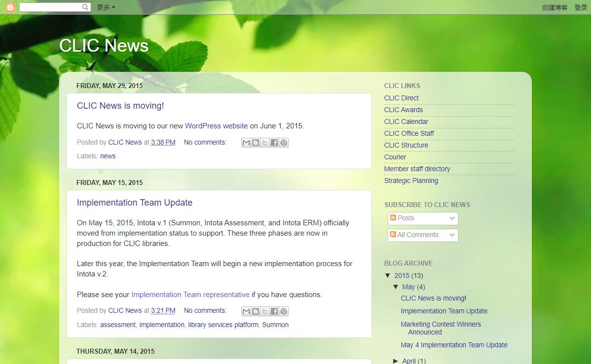591x364 pixels.
Task: Open Courier sidebar link
Action: [x=395, y=157]
